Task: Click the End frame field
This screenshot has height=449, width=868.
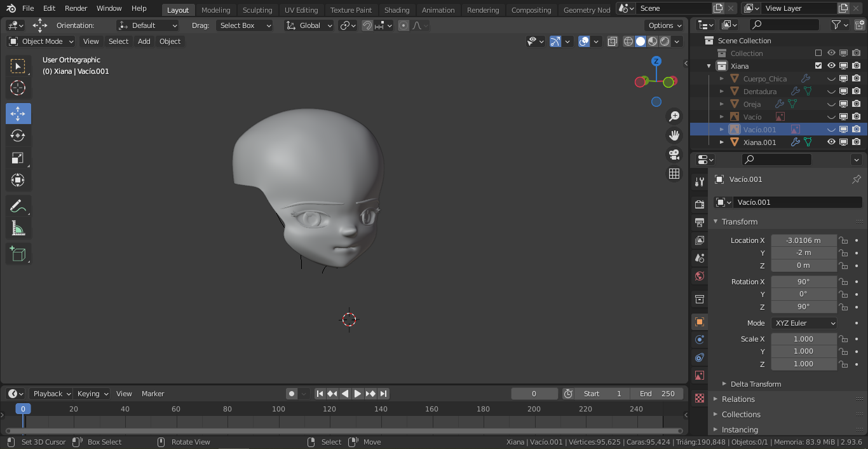Action: 657,394
